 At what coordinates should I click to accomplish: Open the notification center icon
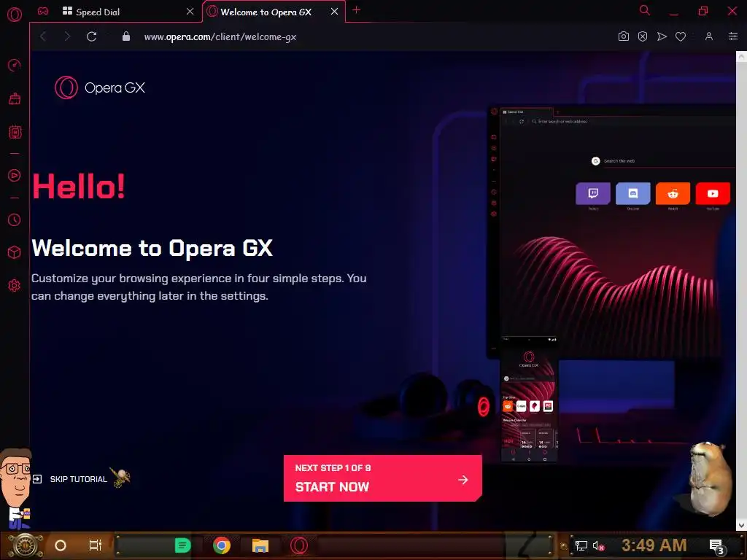point(716,547)
